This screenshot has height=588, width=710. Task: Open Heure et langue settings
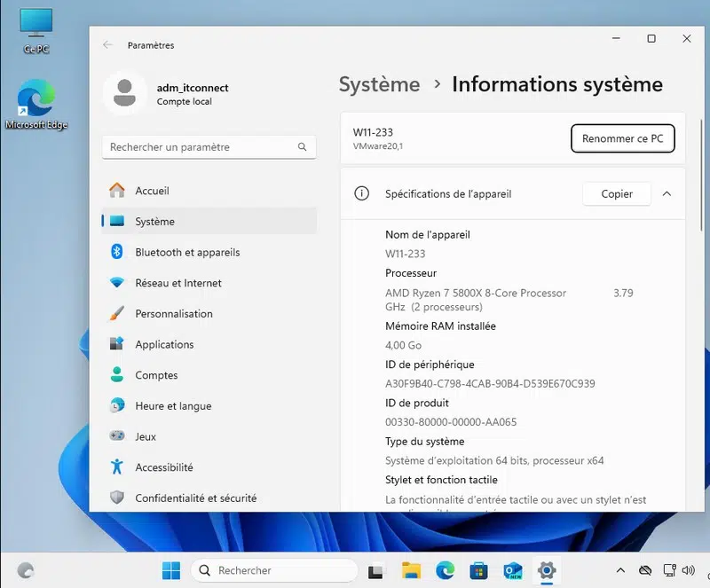click(x=172, y=406)
